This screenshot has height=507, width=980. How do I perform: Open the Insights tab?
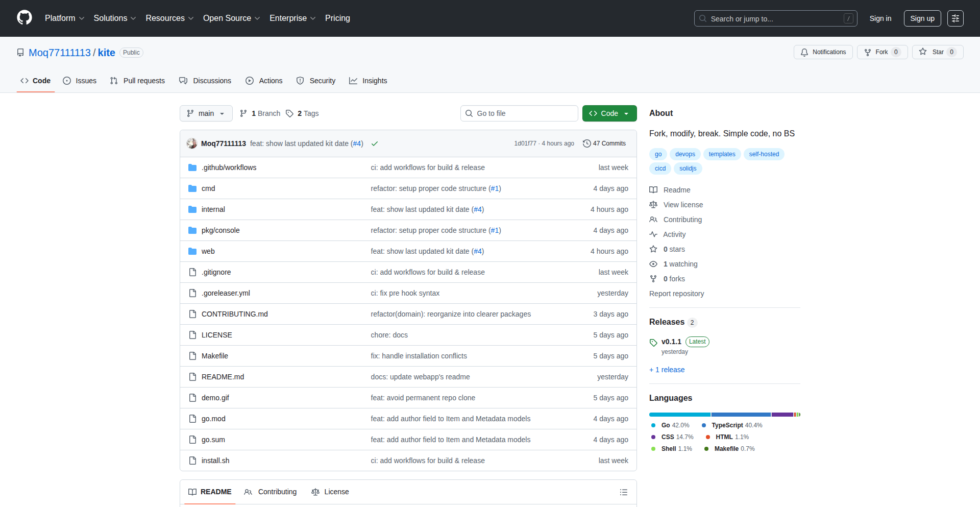368,81
